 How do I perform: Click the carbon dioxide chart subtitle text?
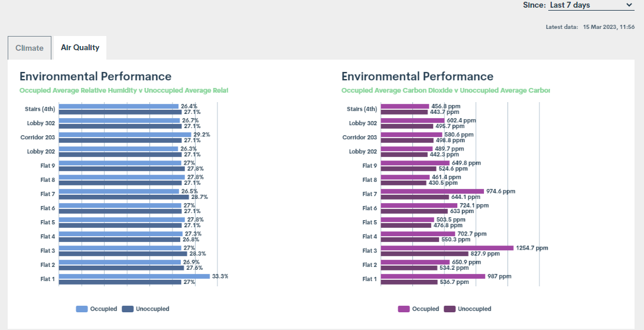pos(445,90)
